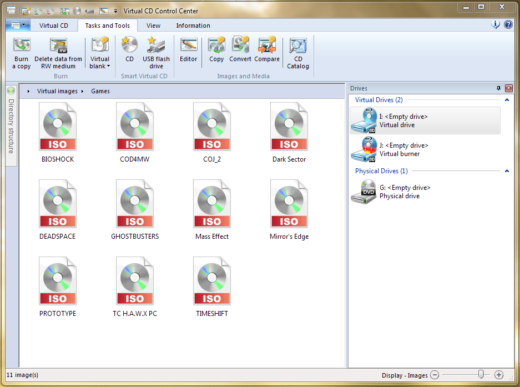The image size is (520, 387).
Task: Go to Virtual images in breadcrumb
Action: click(57, 91)
